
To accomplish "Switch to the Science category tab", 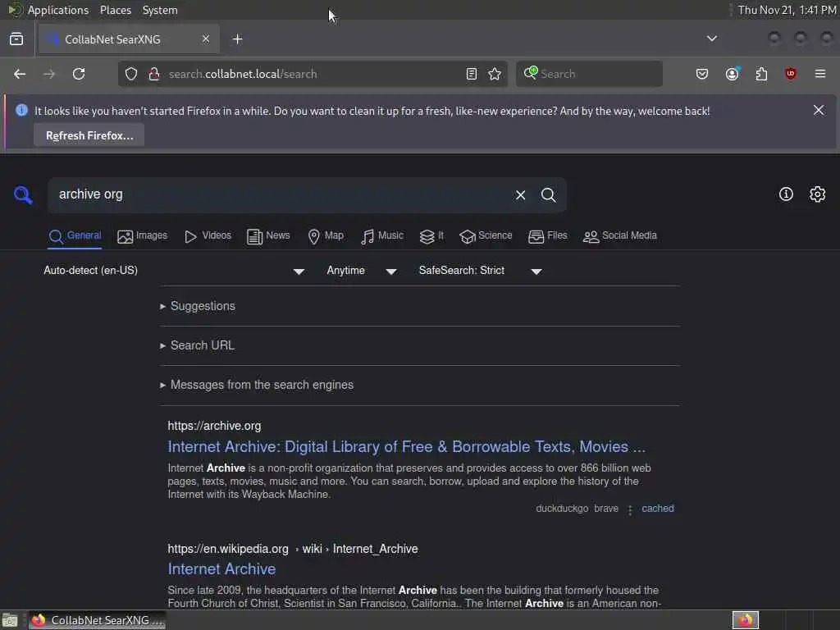I will click(486, 235).
